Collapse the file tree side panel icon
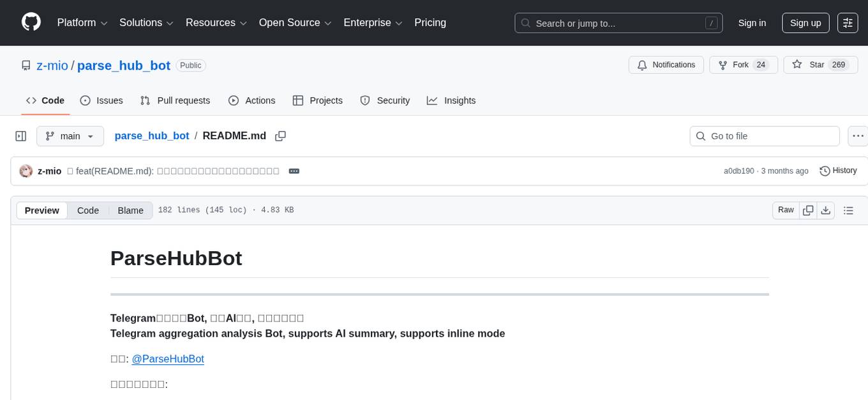This screenshot has height=400, width=868. (x=20, y=135)
